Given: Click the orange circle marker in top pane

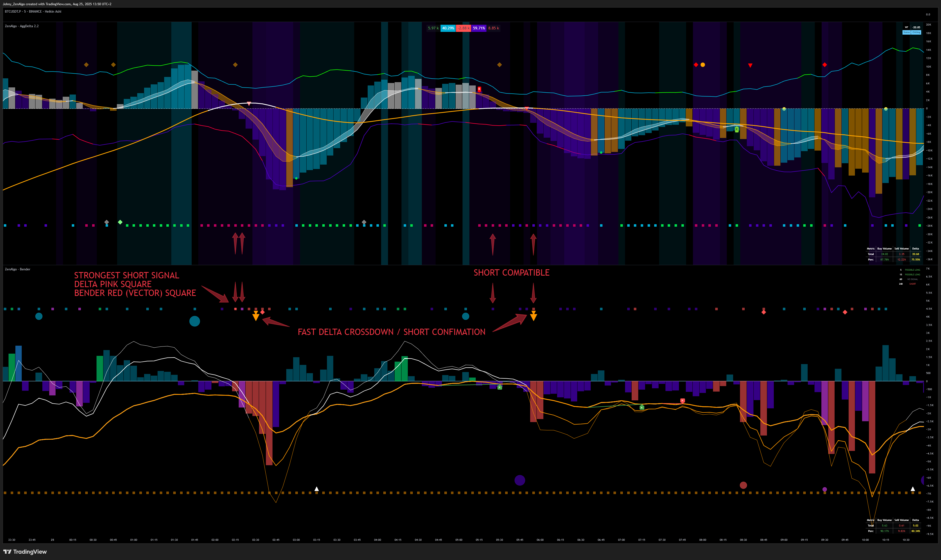Looking at the screenshot, I should (x=703, y=65).
